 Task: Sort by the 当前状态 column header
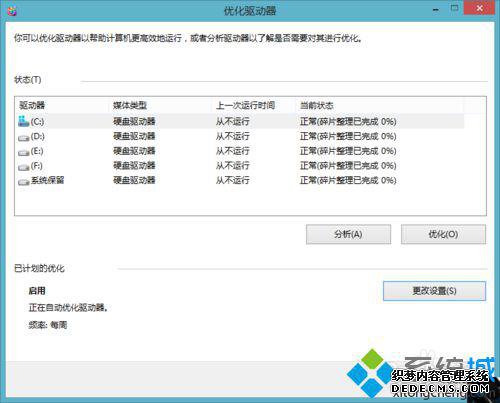317,106
